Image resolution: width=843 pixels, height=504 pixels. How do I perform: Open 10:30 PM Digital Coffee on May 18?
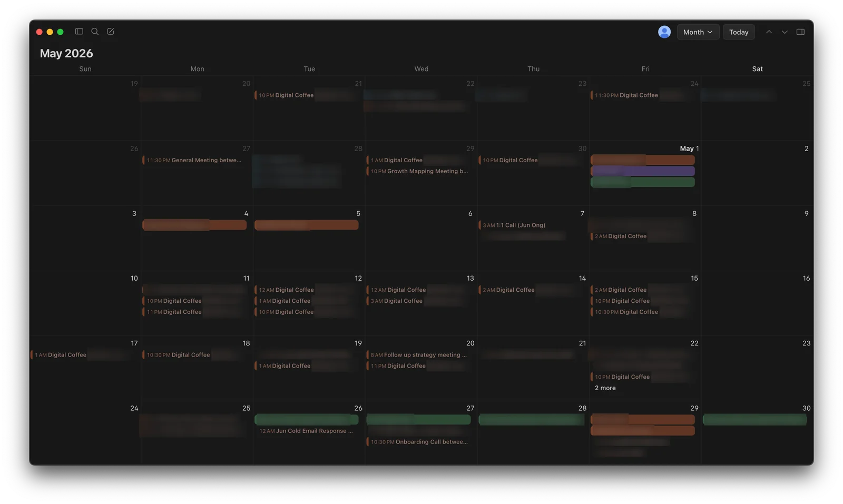click(x=194, y=355)
